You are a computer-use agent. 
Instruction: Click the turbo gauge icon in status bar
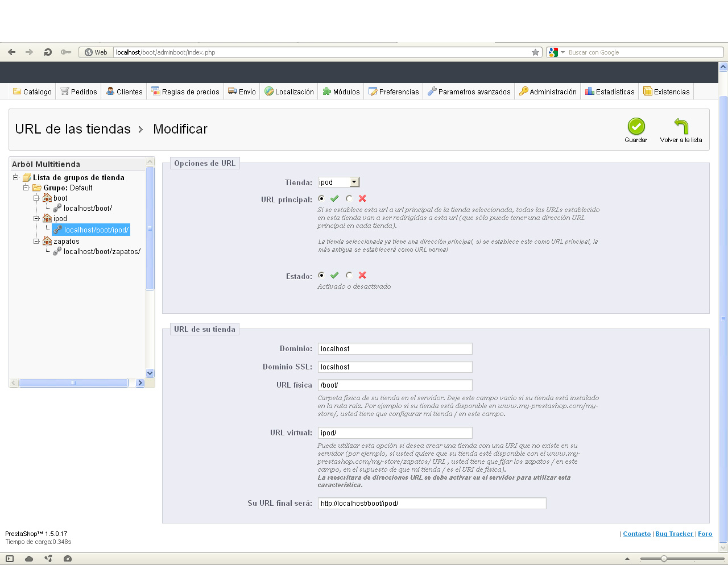click(68, 559)
